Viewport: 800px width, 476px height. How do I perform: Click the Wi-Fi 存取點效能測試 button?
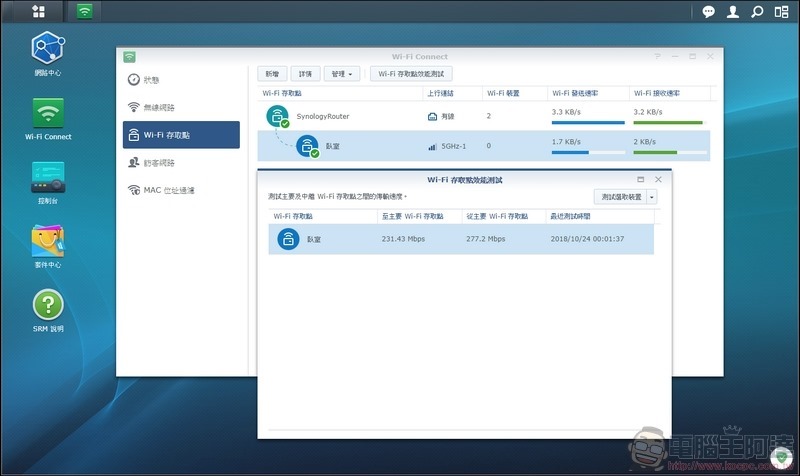coord(411,74)
